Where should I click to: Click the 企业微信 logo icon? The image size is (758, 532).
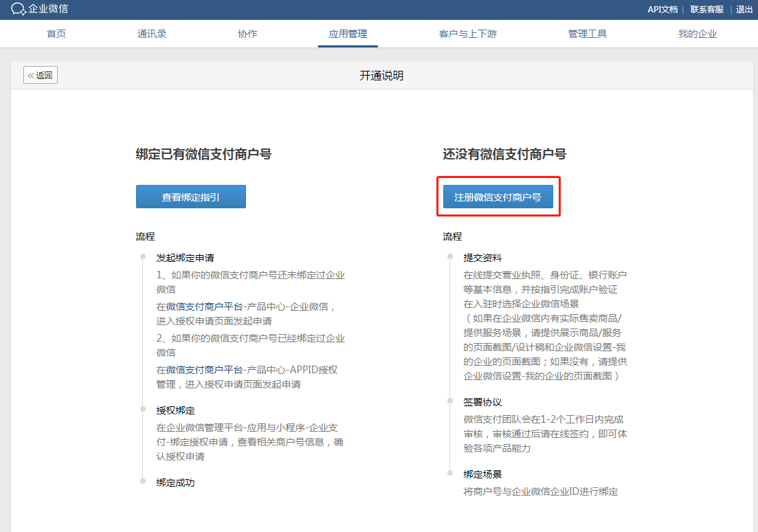point(19,9)
